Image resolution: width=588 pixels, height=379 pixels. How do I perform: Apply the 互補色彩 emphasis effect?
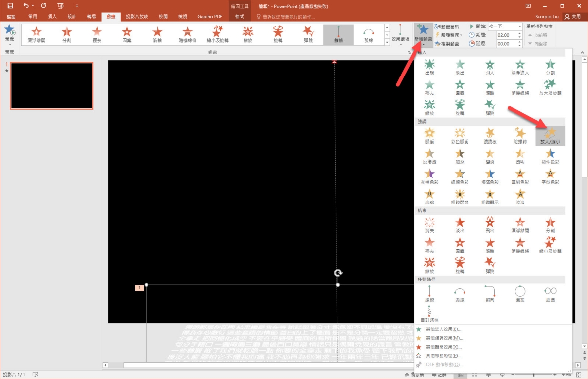click(x=429, y=176)
